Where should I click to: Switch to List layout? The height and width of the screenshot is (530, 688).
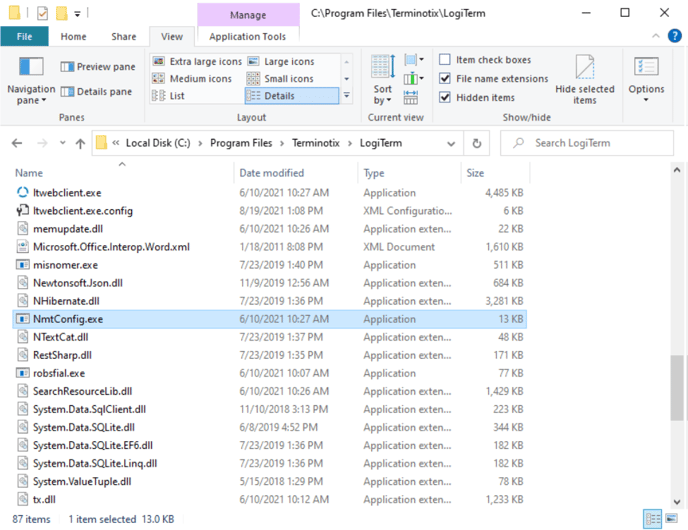168,96
